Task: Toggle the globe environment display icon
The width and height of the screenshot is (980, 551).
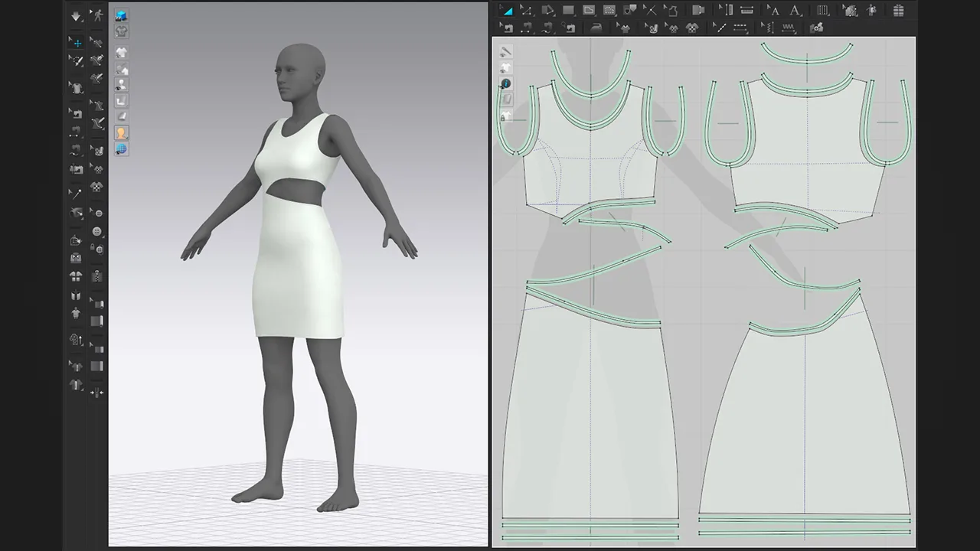Action: pyautogui.click(x=121, y=148)
